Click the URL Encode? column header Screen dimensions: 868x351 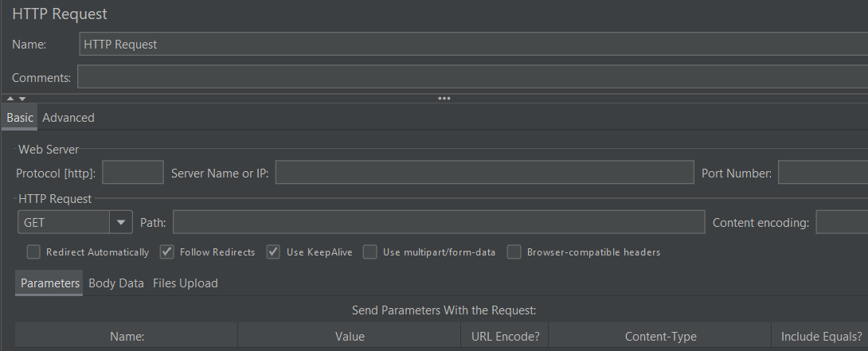coord(505,337)
